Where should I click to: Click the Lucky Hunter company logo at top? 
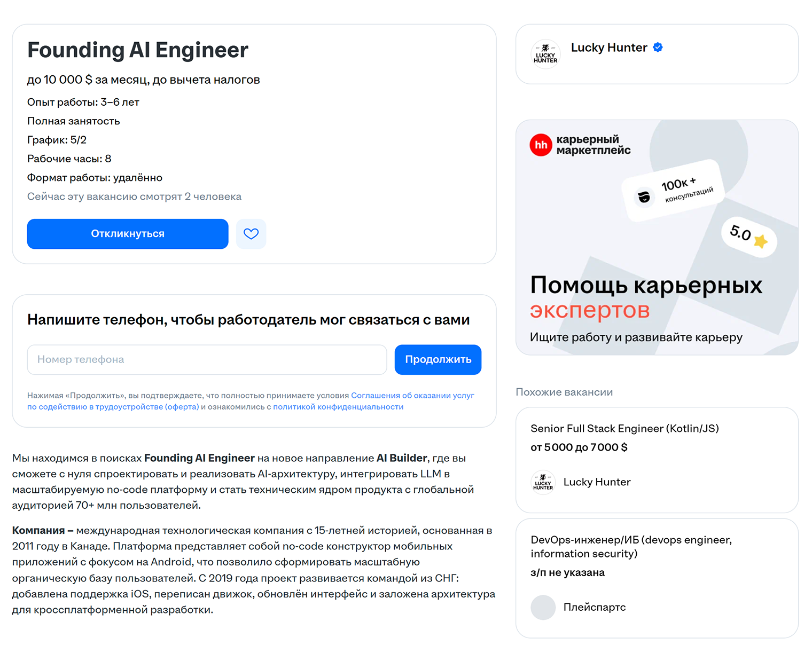pos(545,54)
